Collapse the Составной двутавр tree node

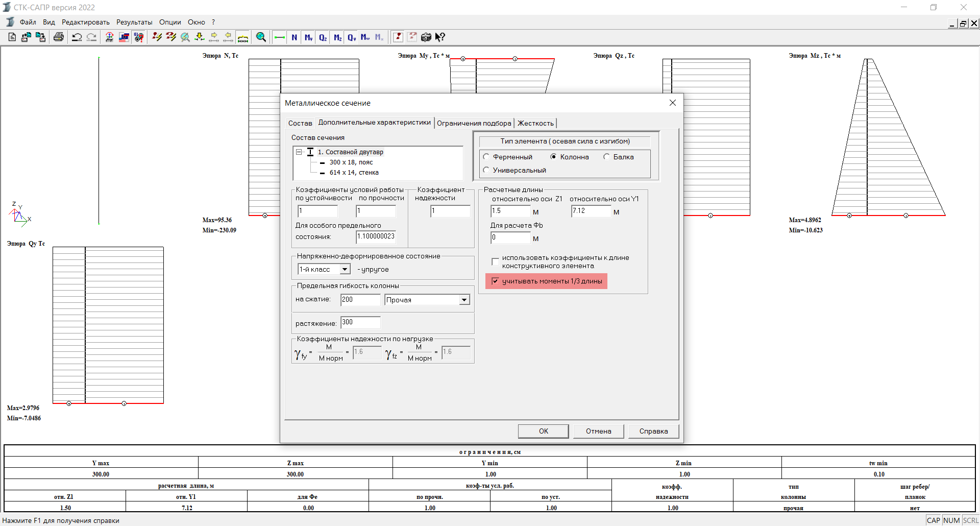(x=299, y=152)
